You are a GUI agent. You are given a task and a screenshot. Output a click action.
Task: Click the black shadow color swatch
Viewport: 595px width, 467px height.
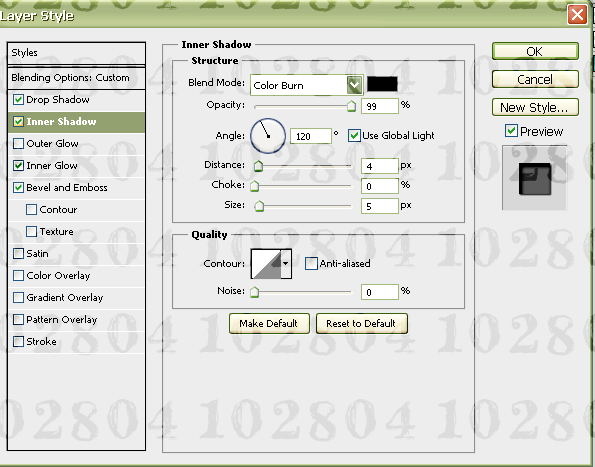(x=382, y=84)
